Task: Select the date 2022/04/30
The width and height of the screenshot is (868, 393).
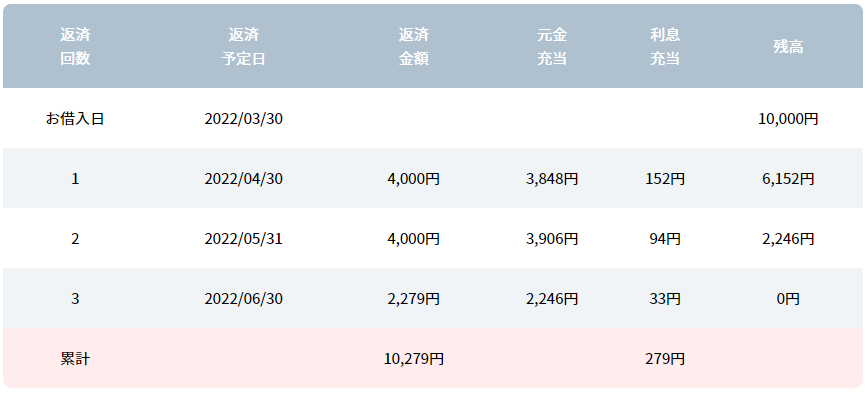Action: (x=244, y=179)
